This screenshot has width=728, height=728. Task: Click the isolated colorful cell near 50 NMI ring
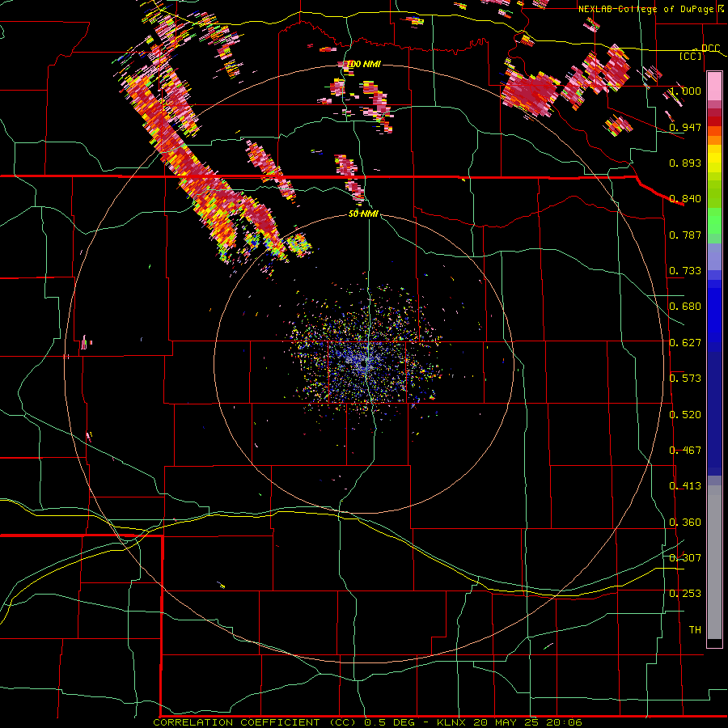pyautogui.click(x=299, y=244)
